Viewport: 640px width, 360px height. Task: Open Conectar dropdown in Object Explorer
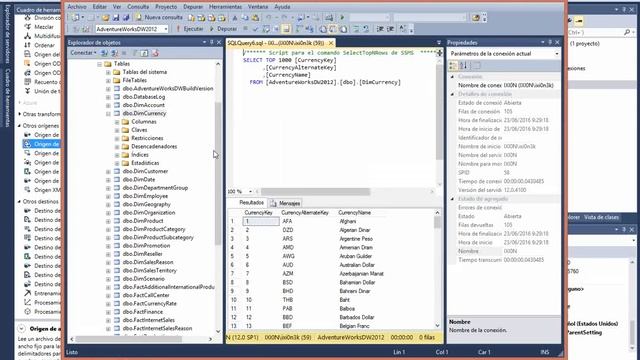pyautogui.click(x=83, y=53)
